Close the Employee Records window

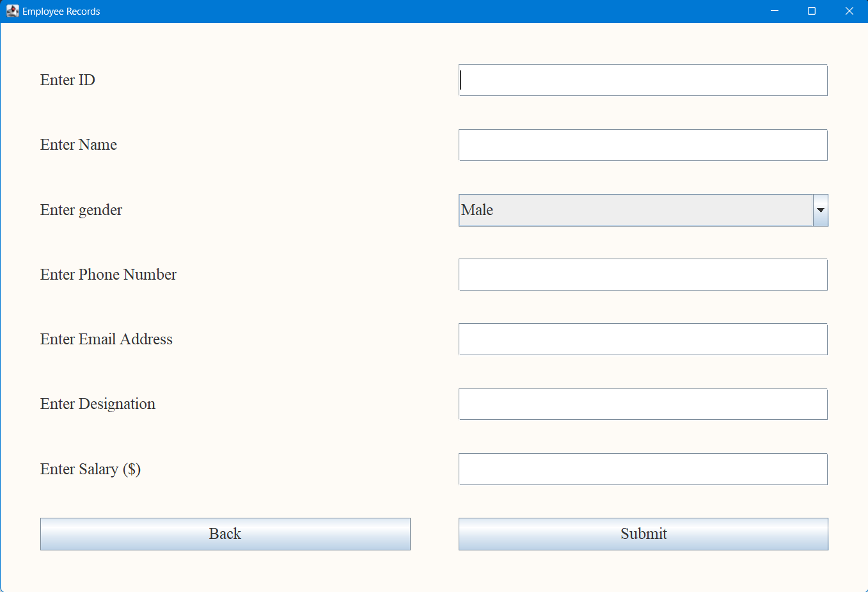click(849, 11)
